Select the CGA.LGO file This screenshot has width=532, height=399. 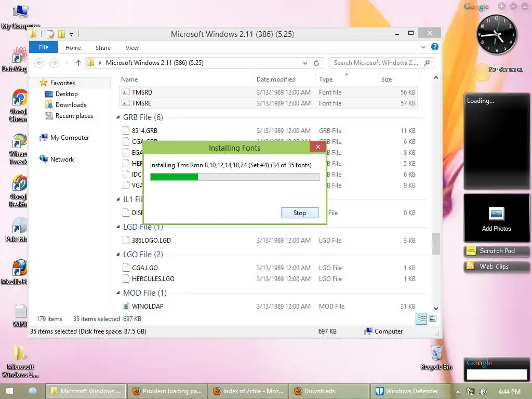click(269, 268)
